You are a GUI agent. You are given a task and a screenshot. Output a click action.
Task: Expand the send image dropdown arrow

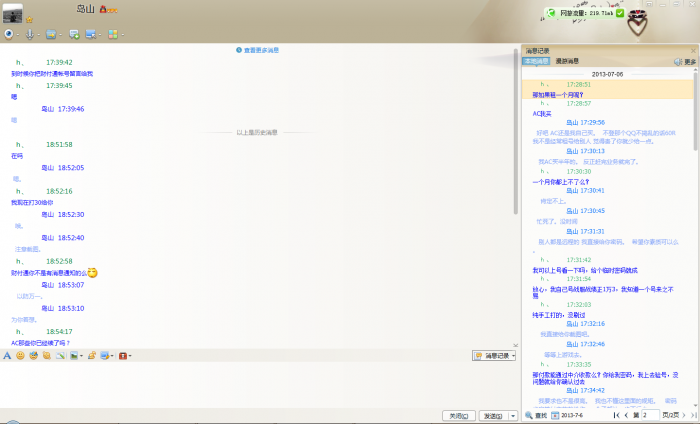tap(81, 356)
